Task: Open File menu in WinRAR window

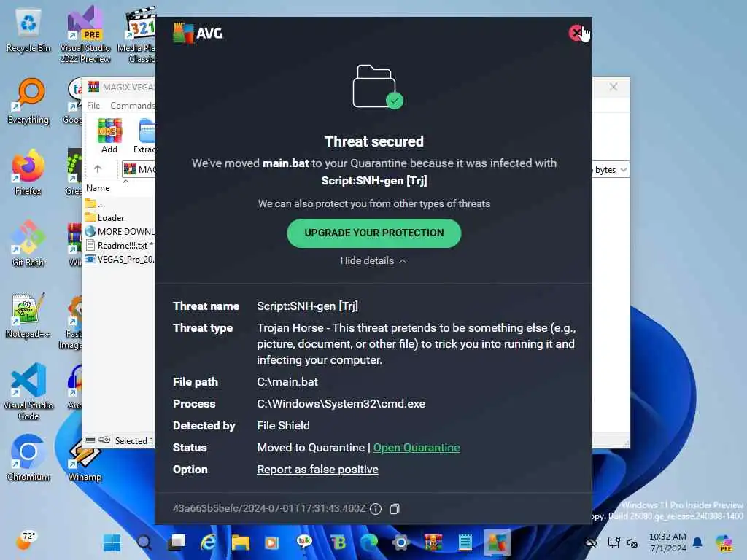Action: point(93,105)
